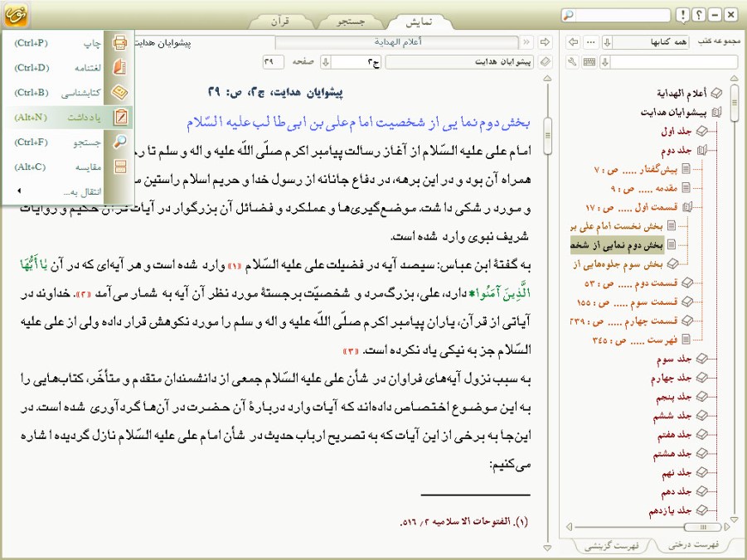Open the همه کتابها collection dropdown arrow
The width and height of the screenshot is (747, 560).
pos(608,42)
